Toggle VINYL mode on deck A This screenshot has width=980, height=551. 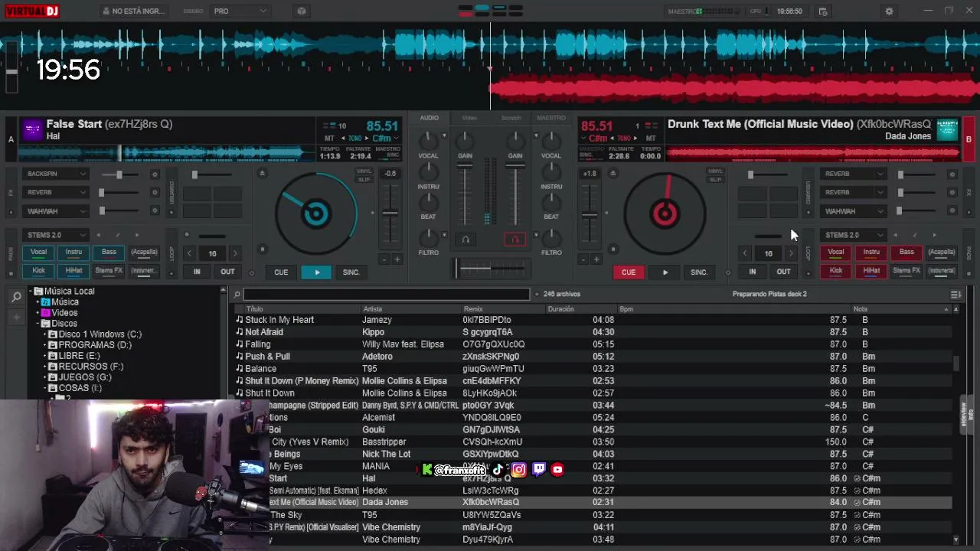tap(364, 171)
